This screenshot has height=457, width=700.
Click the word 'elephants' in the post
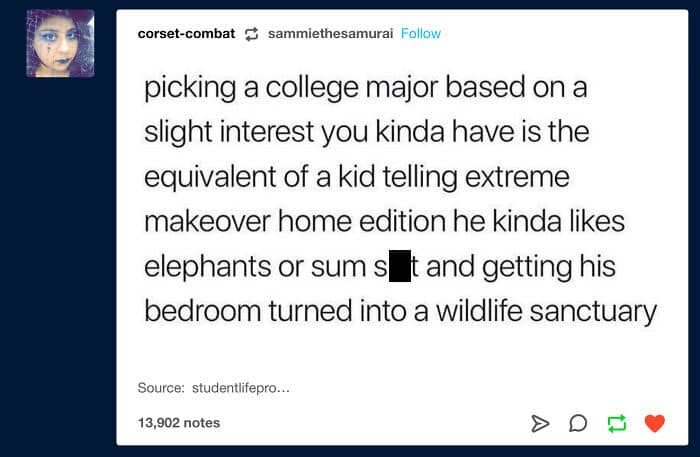(x=207, y=267)
